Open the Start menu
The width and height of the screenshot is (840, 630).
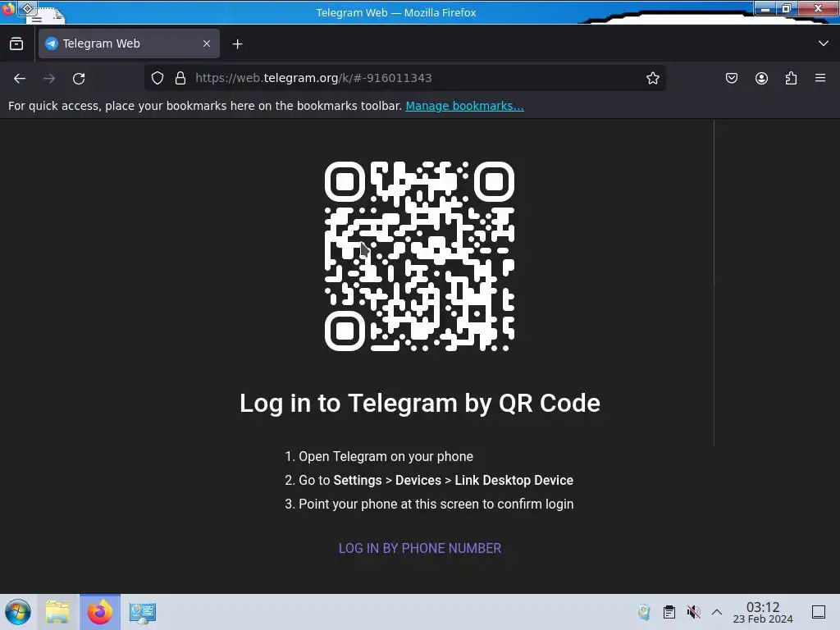[18, 612]
